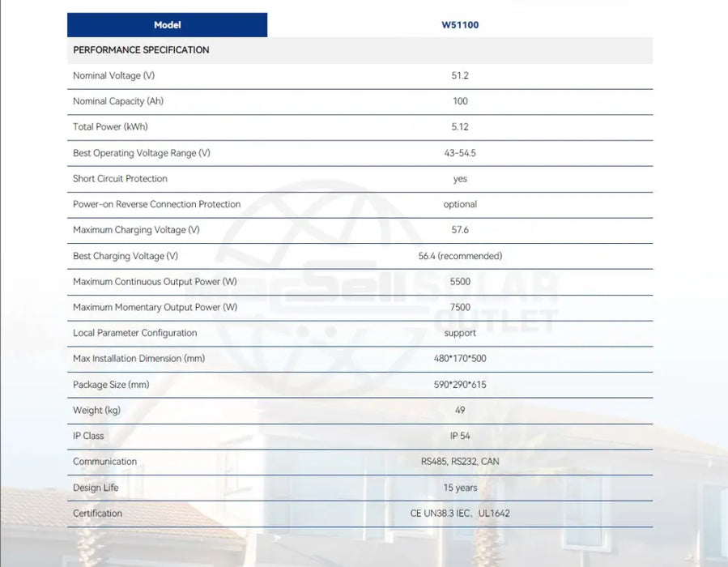Click the blue Model header cell
728x567 pixels.
[167, 25]
